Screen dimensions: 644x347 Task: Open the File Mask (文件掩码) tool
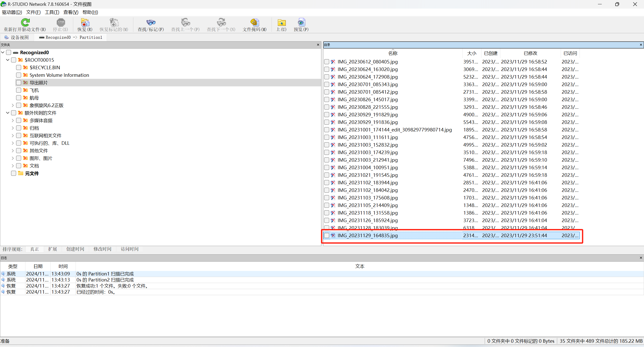[x=254, y=22]
